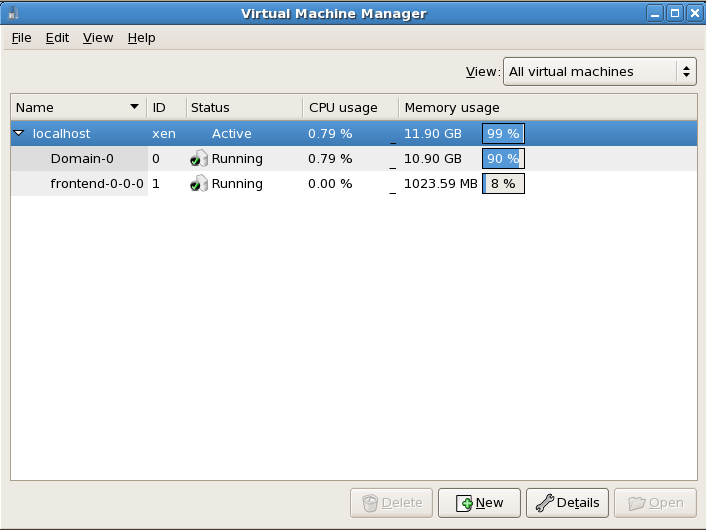Click the Domain-0 running status icon
The height and width of the screenshot is (530, 706).
pos(199,159)
